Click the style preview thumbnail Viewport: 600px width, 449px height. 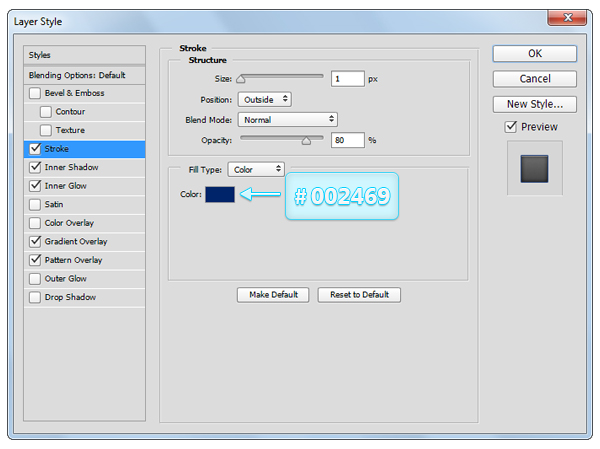tap(535, 168)
